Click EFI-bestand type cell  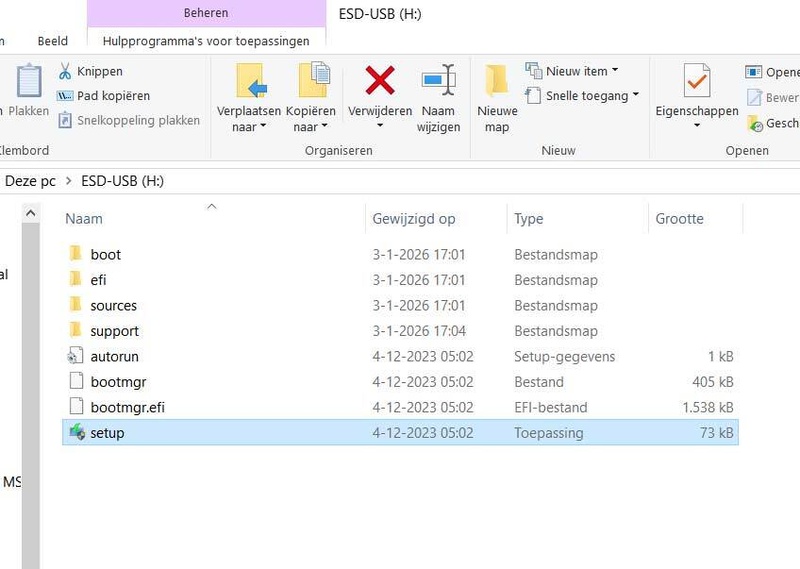[x=551, y=407]
